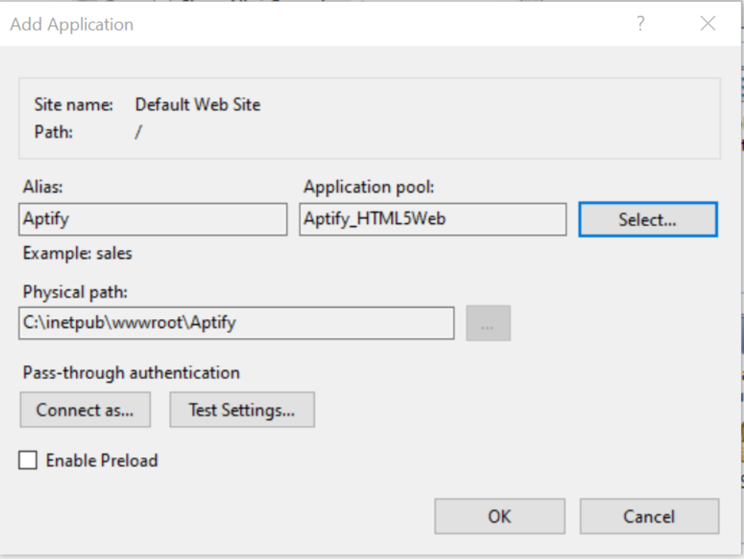Tick the Enable Preload checkbox

point(28,460)
